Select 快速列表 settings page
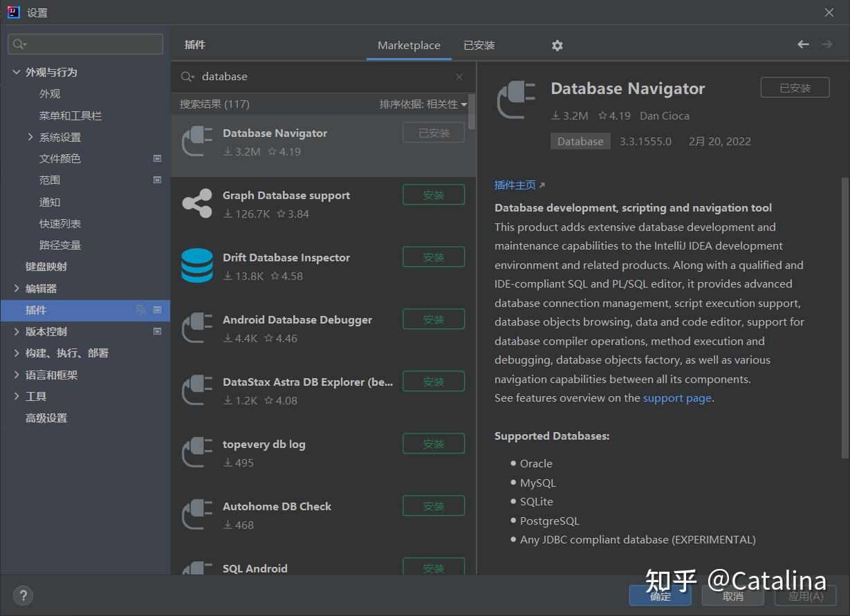The width and height of the screenshot is (850, 616). click(60, 223)
